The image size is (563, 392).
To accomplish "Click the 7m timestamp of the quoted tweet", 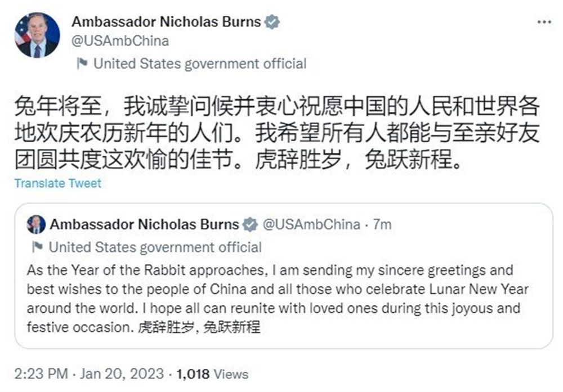I will 382,224.
